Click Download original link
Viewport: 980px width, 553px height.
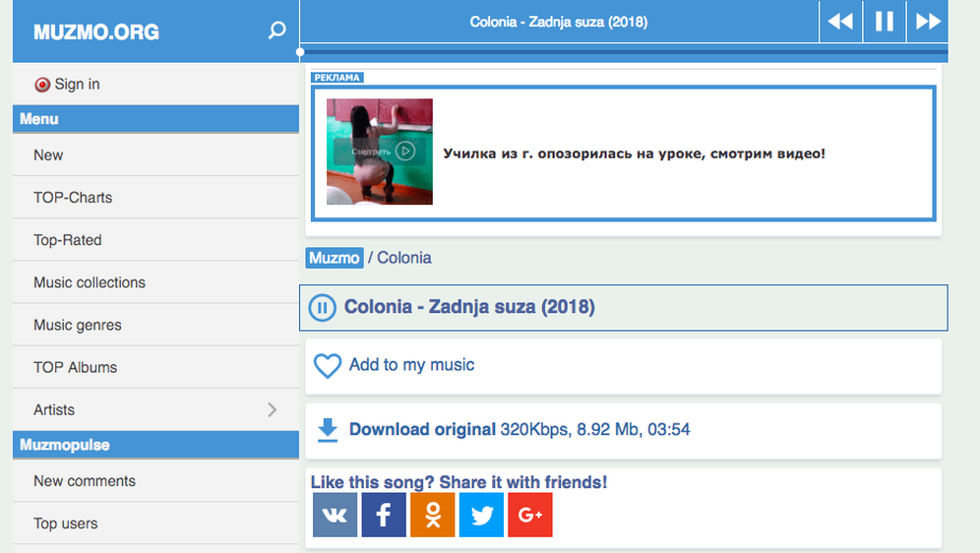[x=422, y=430]
